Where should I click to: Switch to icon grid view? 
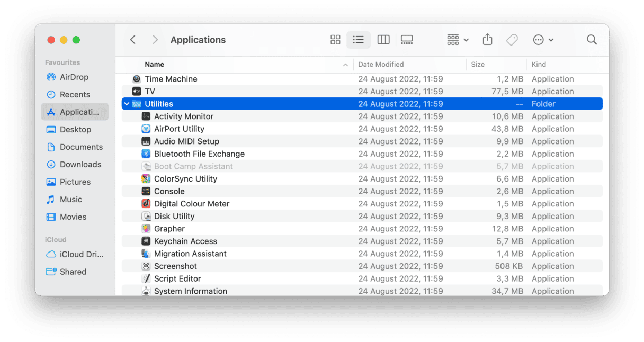coord(335,40)
